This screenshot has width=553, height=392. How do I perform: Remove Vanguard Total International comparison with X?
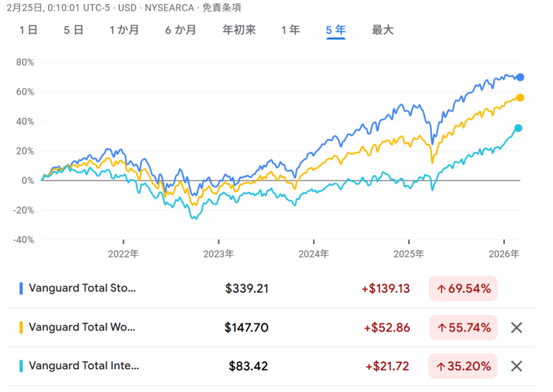point(516,366)
